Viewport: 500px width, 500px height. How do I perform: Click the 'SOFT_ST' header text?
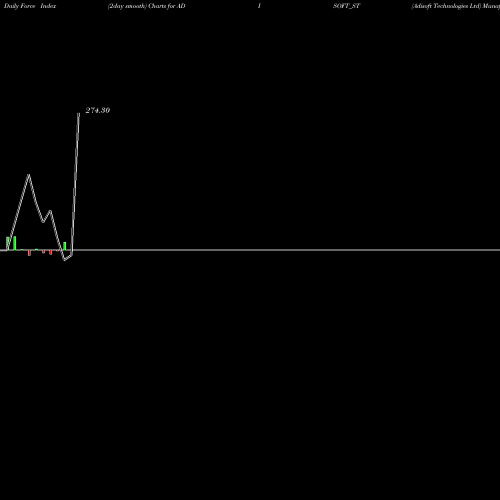[x=346, y=6]
